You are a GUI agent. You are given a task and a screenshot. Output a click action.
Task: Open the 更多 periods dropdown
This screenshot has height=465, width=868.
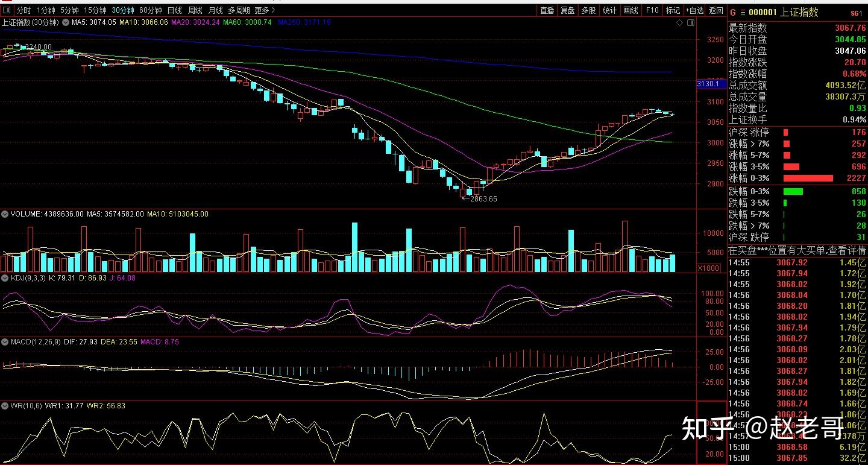pyautogui.click(x=265, y=10)
